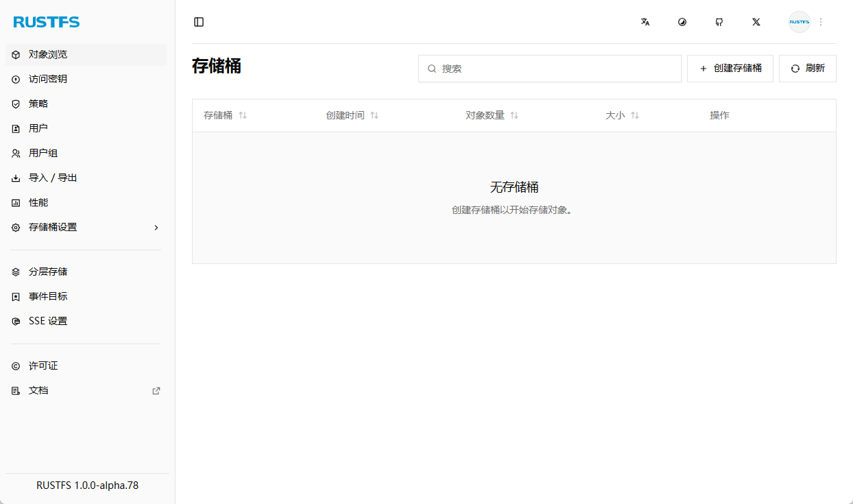Image resolution: width=853 pixels, height=504 pixels.
Task: Sort by 存储桶 column
Action: [x=225, y=115]
